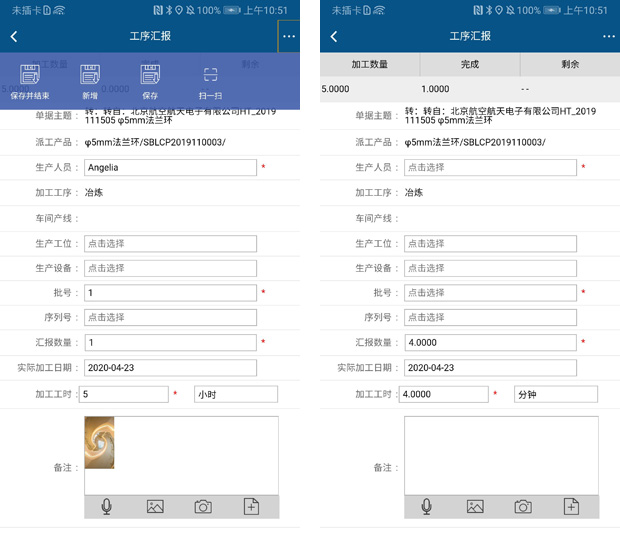Screen dimensions: 620x533
Task: Tap add-file icon below the remark photo
Action: coord(252,506)
